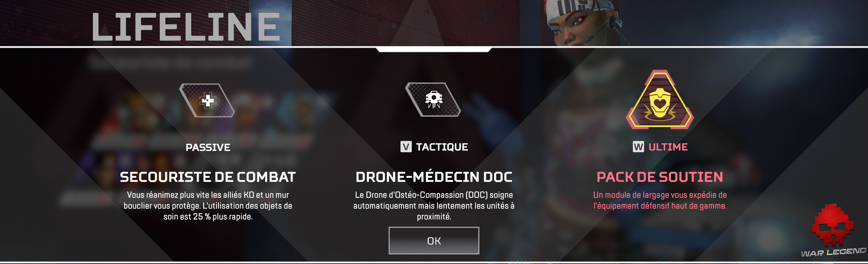Click the Care Package ultimate triangle icon
The height and width of the screenshot is (264, 868).
click(x=659, y=100)
